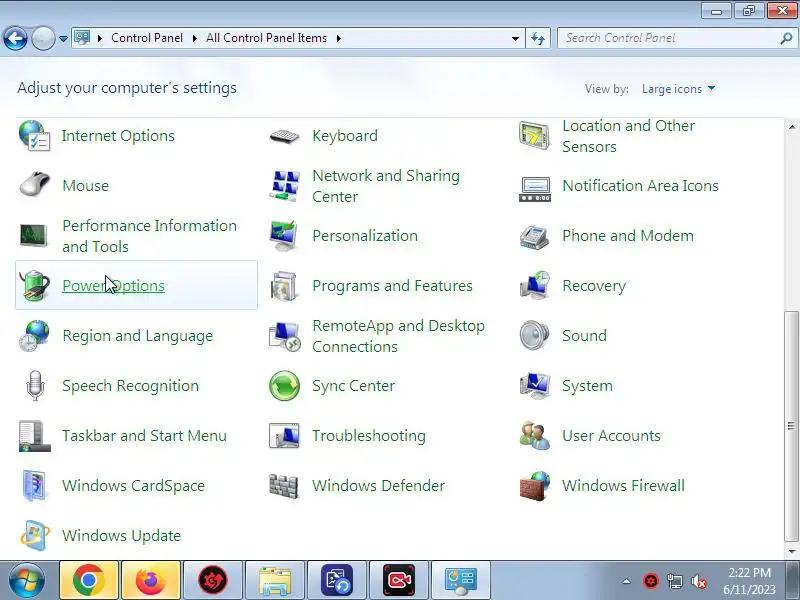This screenshot has height=600, width=800.
Task: Expand the arrow after All Control Panel Items
Action: [338, 38]
